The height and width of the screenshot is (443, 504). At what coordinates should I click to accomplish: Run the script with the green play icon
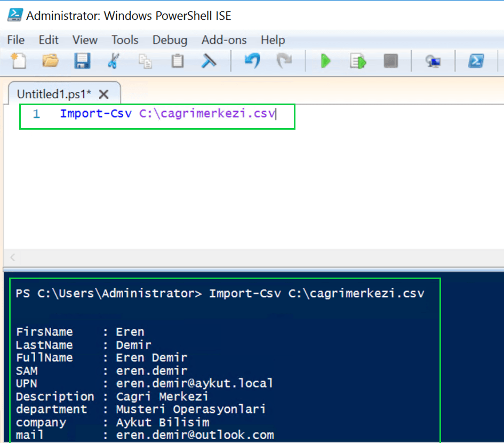(325, 61)
